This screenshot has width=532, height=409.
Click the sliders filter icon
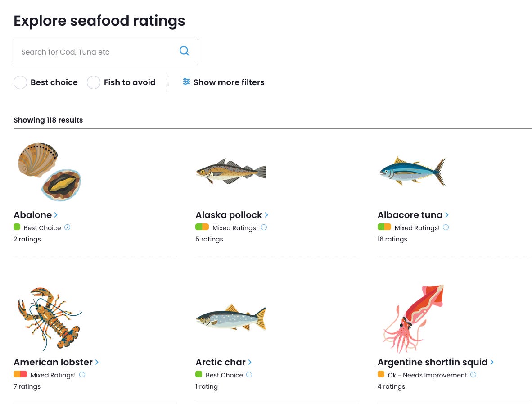tap(186, 82)
